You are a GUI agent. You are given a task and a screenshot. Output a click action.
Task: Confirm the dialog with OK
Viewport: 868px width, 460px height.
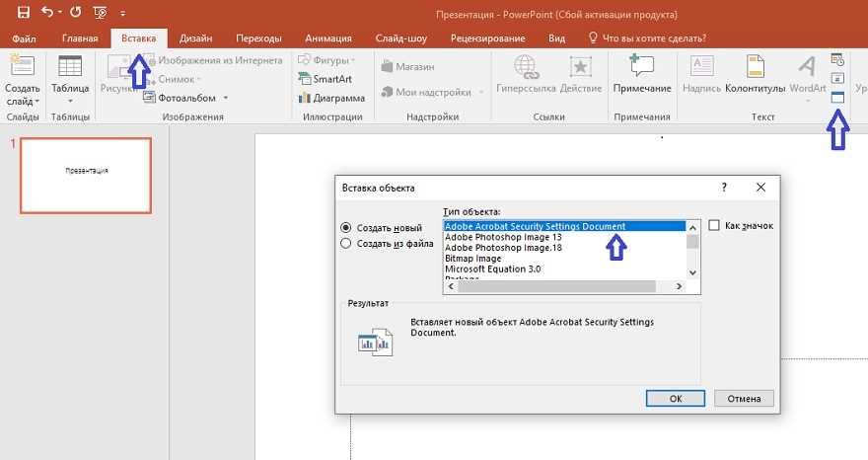(675, 399)
